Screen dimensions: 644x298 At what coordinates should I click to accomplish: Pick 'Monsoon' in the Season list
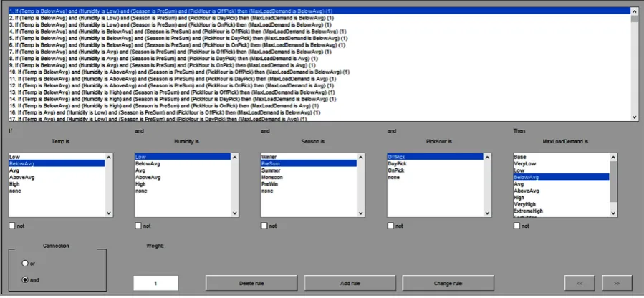coord(309,178)
